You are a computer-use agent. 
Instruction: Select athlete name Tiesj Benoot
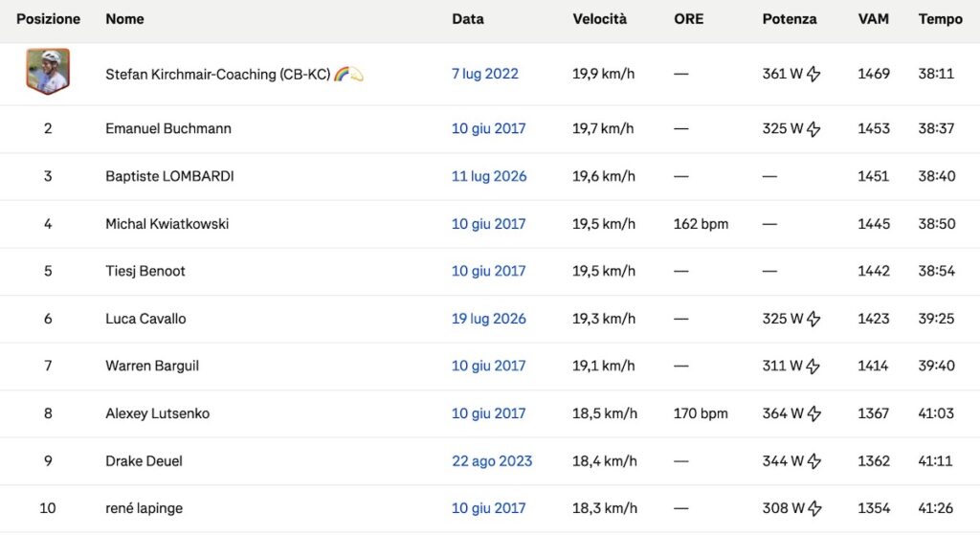tap(145, 271)
